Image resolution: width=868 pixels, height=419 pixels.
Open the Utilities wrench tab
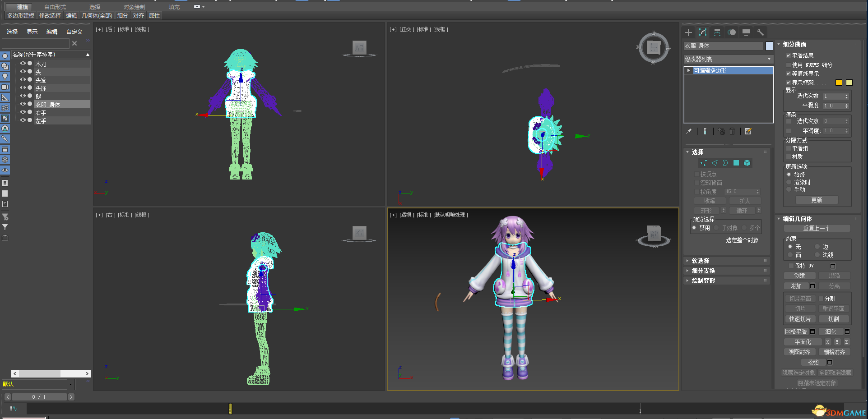pos(761,32)
